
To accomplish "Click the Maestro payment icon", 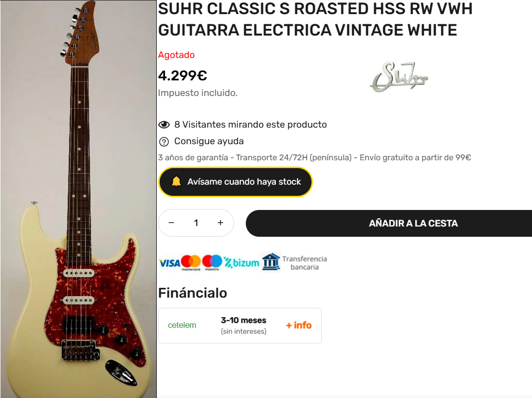I will click(x=212, y=263).
